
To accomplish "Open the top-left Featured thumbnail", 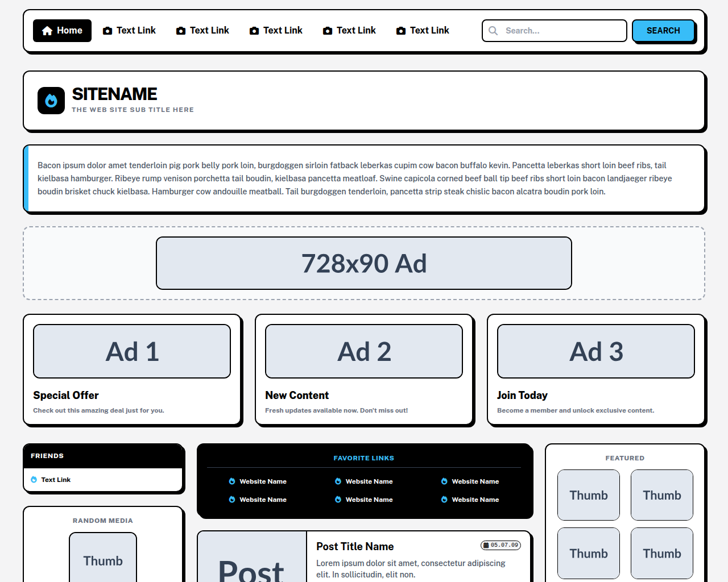I will pos(589,495).
